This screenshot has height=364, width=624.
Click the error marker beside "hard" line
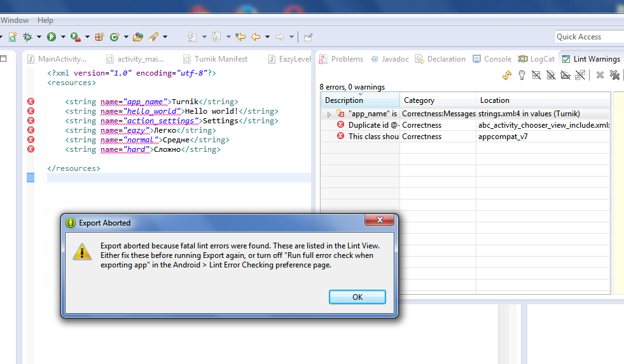coord(31,149)
